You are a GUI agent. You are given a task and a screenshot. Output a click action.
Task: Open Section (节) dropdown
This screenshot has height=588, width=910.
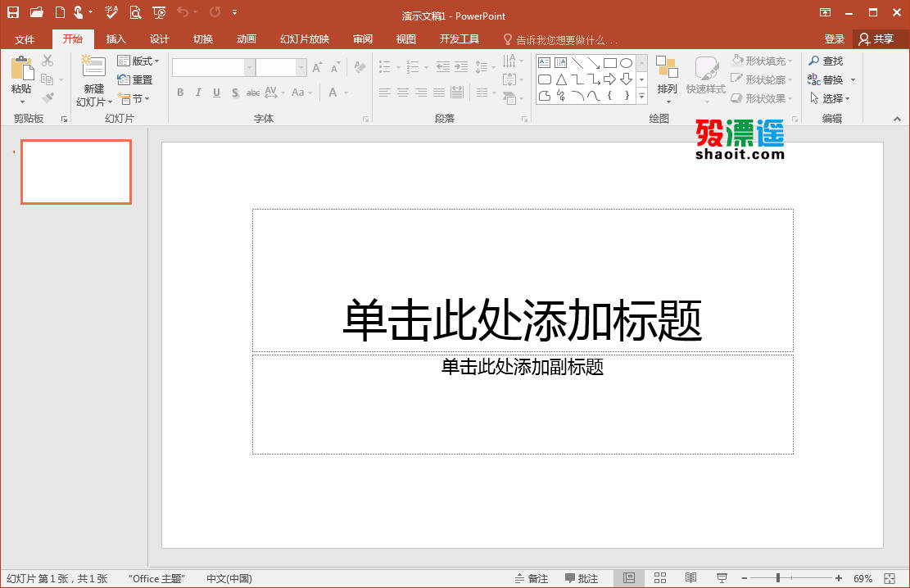tap(134, 98)
